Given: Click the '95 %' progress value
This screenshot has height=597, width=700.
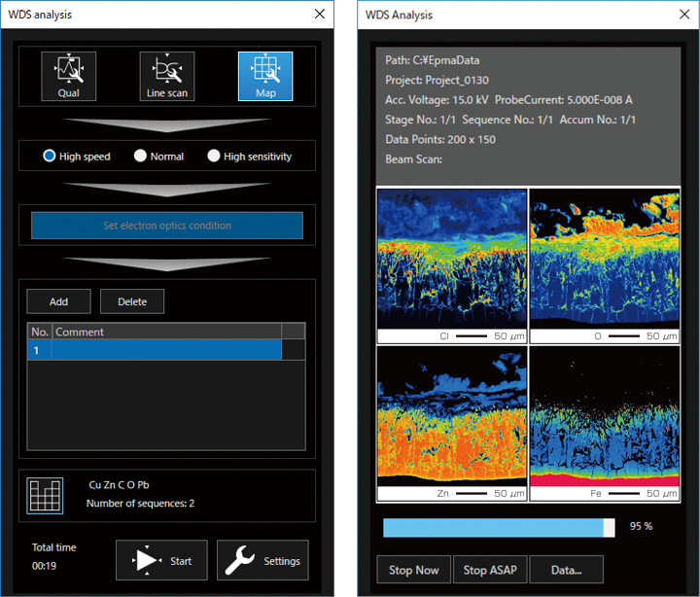Looking at the screenshot, I should pos(641,526).
